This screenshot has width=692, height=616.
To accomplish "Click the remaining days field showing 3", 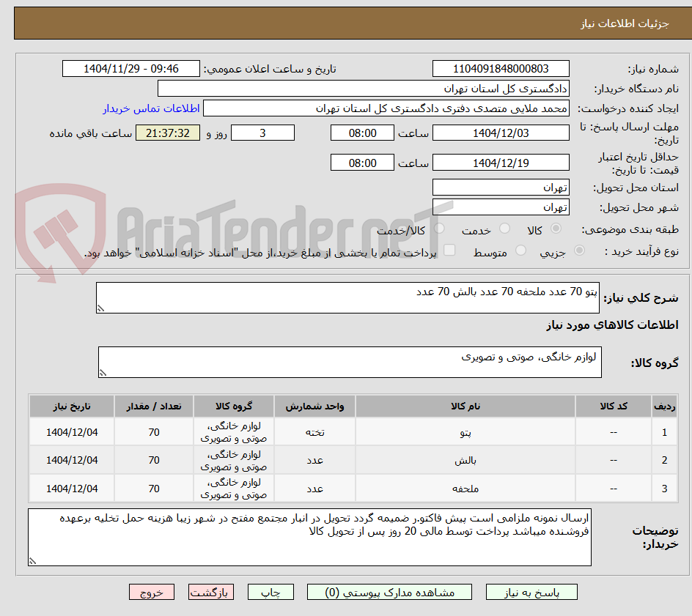I will [262, 133].
